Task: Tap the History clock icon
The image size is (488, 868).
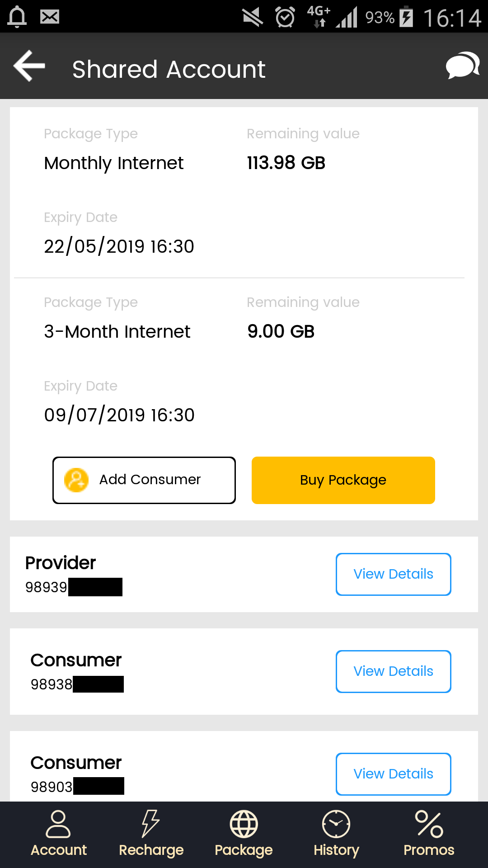Action: tap(336, 824)
